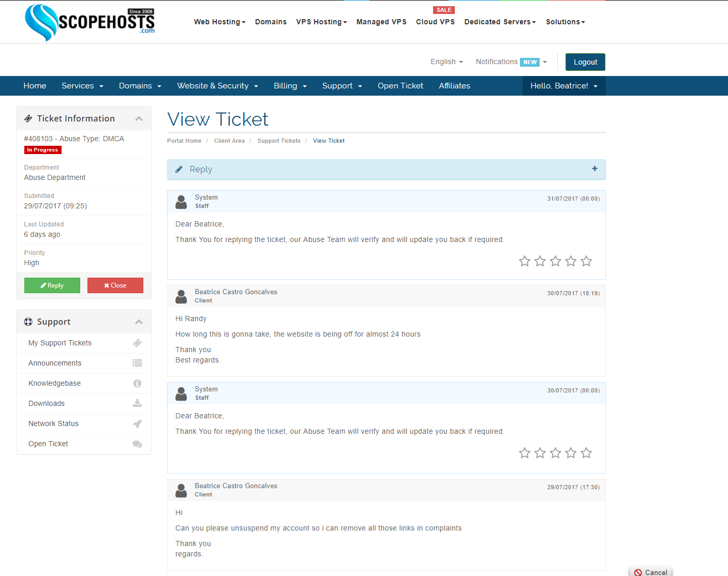Viewport: 728px width, 576px height.
Task: Expand the Reply panel with plus icon
Action: click(x=595, y=169)
